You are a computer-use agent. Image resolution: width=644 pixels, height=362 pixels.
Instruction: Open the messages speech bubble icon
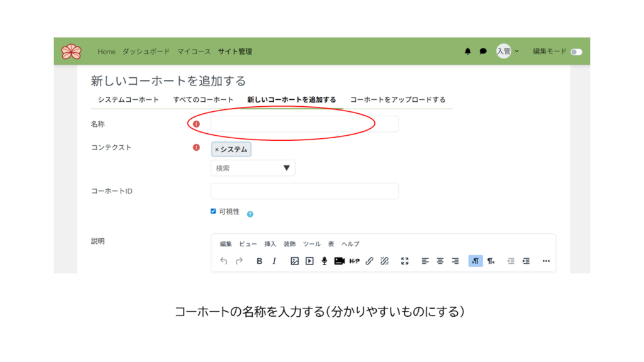click(483, 52)
